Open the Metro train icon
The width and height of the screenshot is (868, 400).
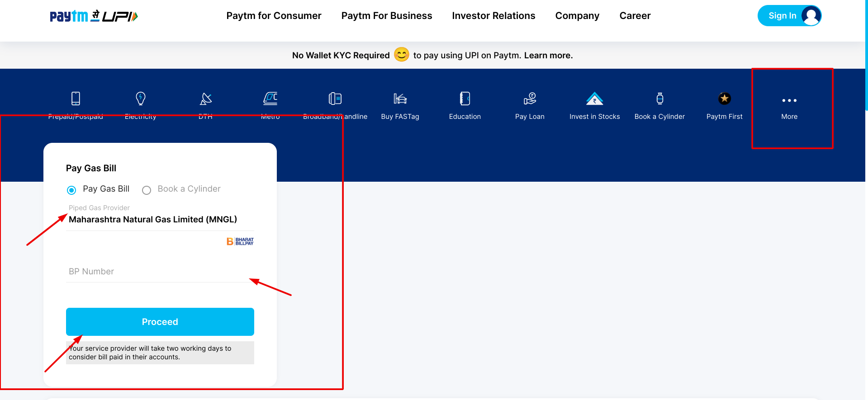[x=270, y=99]
